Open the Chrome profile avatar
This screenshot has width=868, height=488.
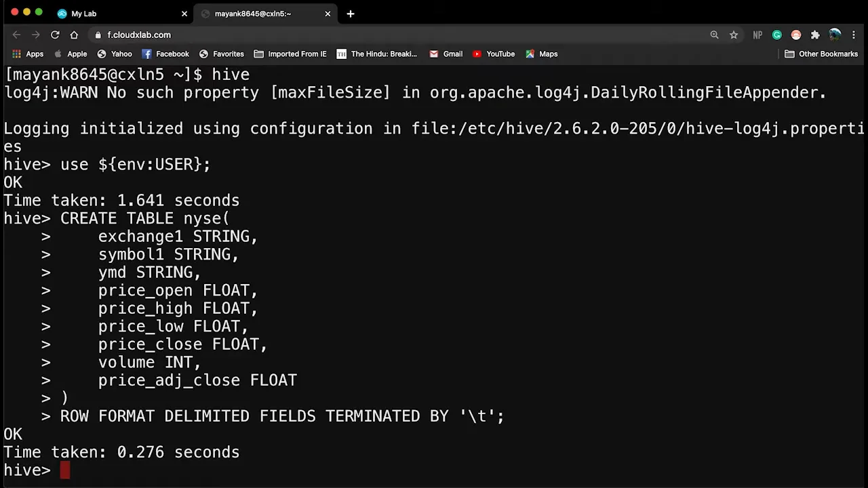coord(835,35)
